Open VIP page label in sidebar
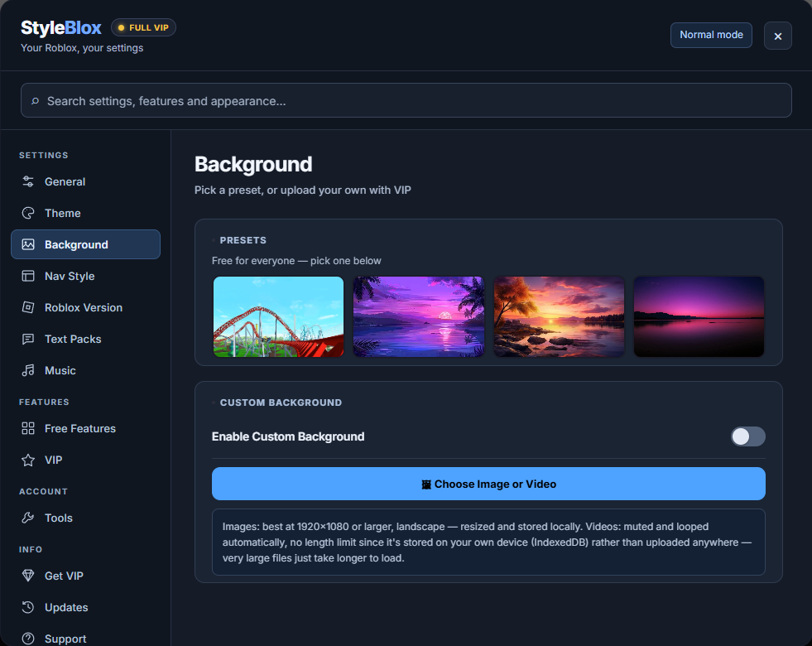The width and height of the screenshot is (812, 646). click(53, 460)
